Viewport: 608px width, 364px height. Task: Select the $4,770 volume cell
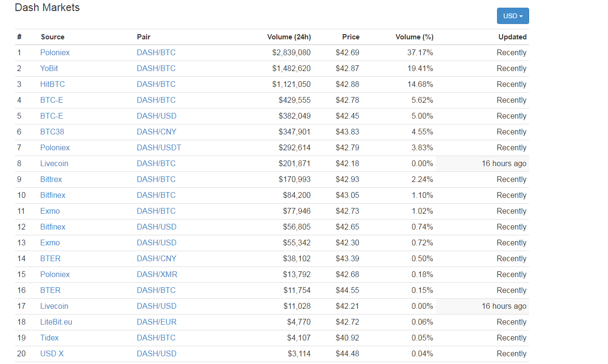(299, 322)
